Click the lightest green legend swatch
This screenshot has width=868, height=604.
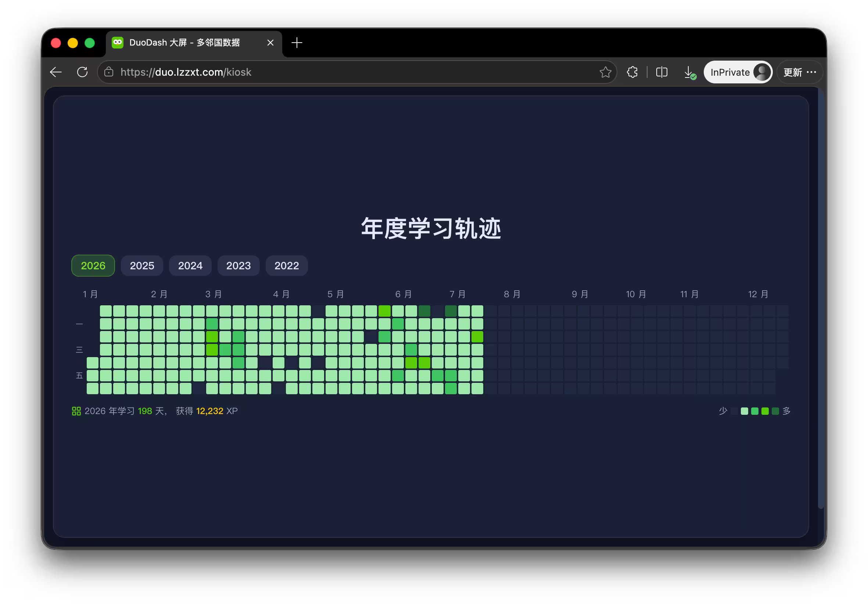[x=745, y=411]
